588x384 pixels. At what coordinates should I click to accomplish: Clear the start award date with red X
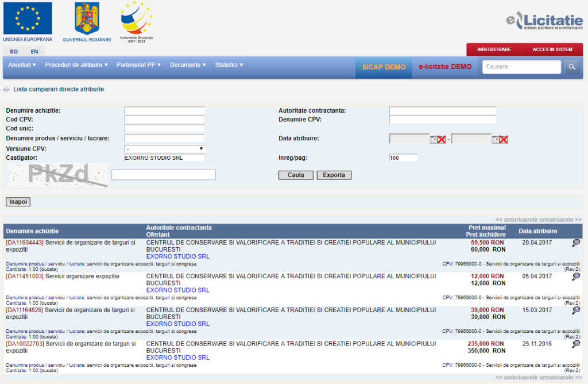coord(442,139)
